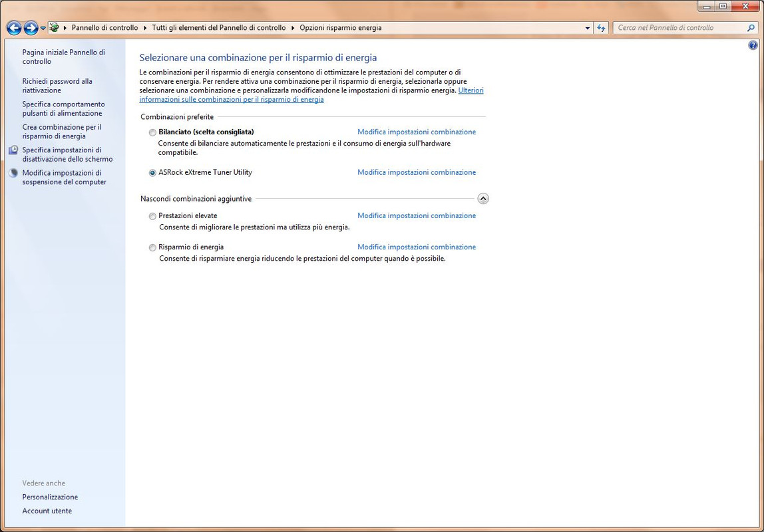Select the Bilanciato (scelta consigliata) radio button
764x532 pixels.
coord(152,132)
